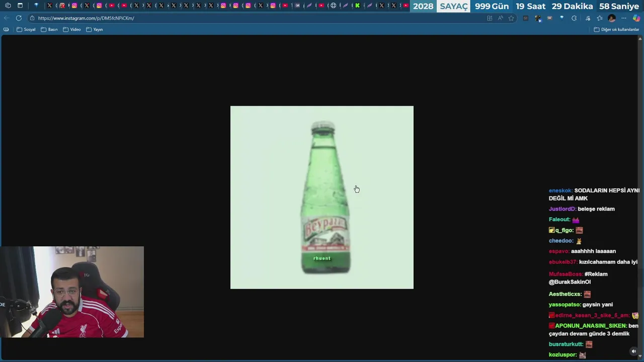This screenshot has height=362, width=644.
Task: Click chat username cheedoo
Action: point(561,240)
